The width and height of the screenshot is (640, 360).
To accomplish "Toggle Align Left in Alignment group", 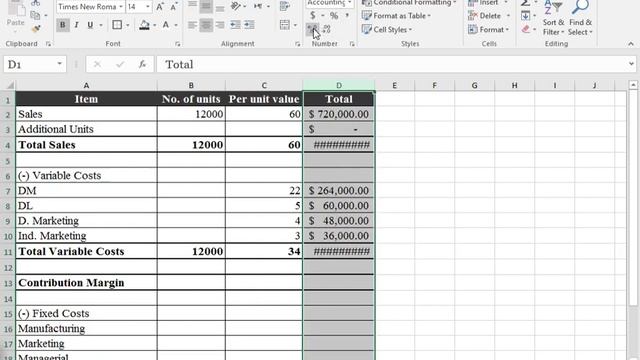I will (x=193, y=25).
